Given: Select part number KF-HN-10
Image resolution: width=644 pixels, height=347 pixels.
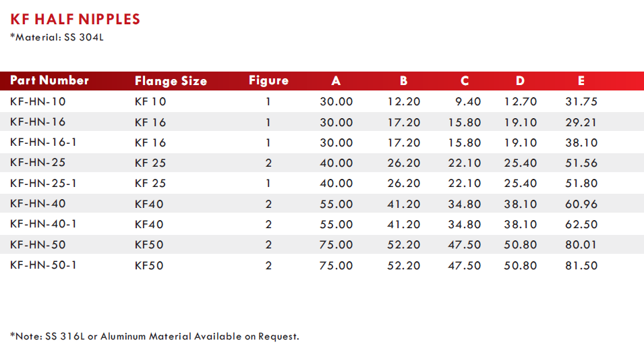Looking at the screenshot, I should (38, 101).
